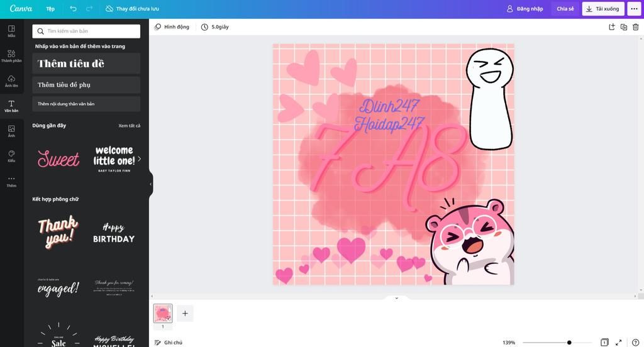644x347 pixels.
Task: Open the three-dot more options menu
Action: coord(634,9)
